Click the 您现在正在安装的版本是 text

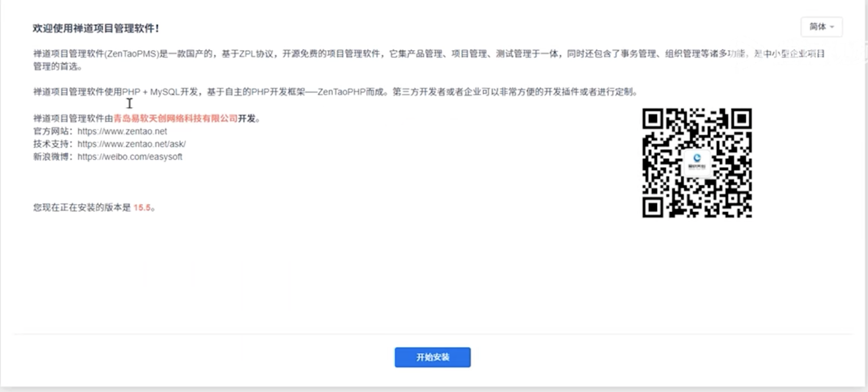click(x=82, y=208)
